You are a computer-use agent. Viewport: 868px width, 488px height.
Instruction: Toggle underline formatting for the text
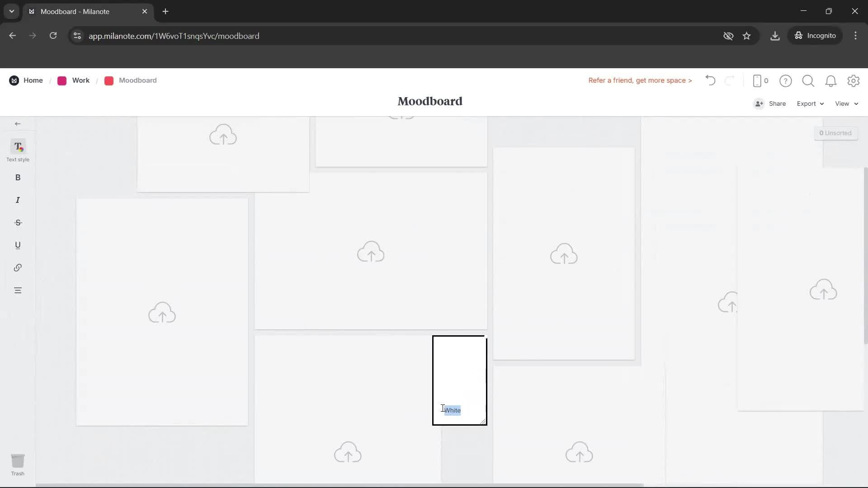click(18, 245)
